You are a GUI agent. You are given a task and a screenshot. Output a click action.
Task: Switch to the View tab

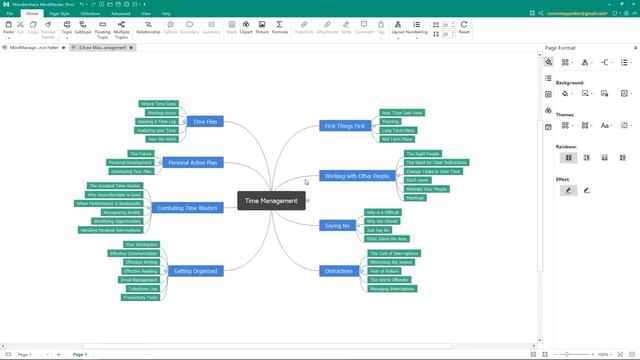click(x=146, y=13)
